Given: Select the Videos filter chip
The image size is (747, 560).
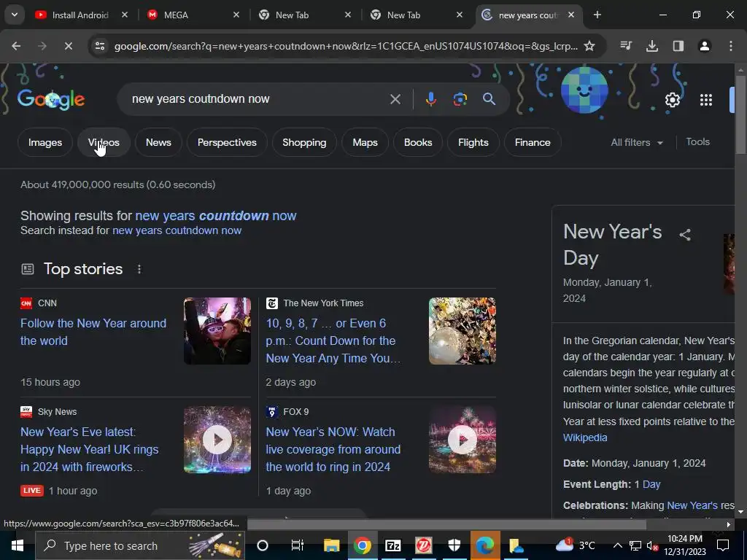Looking at the screenshot, I should 104,142.
